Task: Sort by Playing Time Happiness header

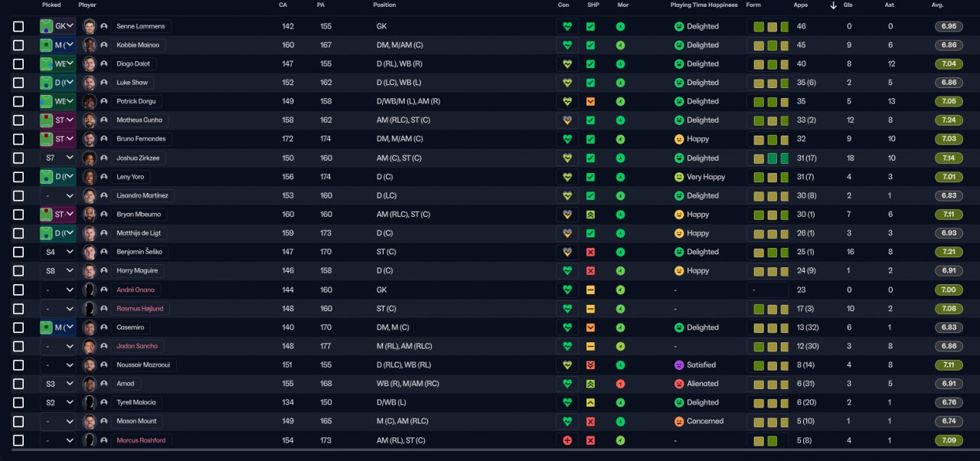Action: pyautogui.click(x=704, y=5)
